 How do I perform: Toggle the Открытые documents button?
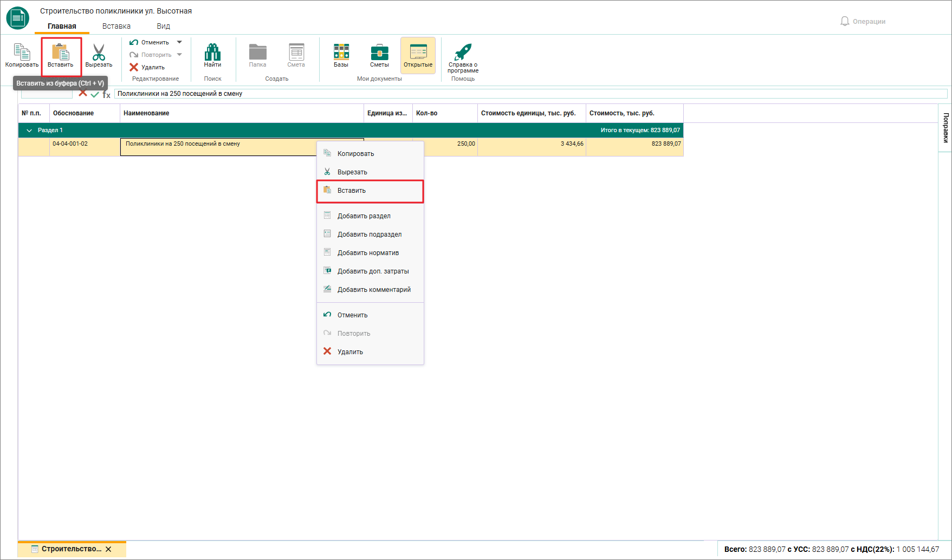(x=418, y=55)
